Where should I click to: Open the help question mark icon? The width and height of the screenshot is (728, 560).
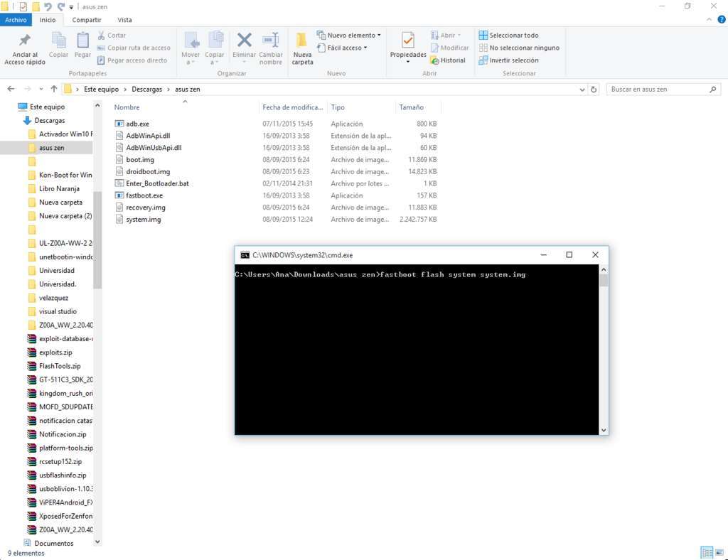[722, 19]
